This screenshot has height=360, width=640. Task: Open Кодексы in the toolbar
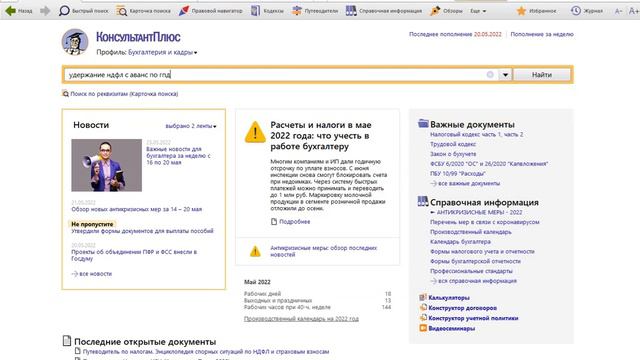267,11
